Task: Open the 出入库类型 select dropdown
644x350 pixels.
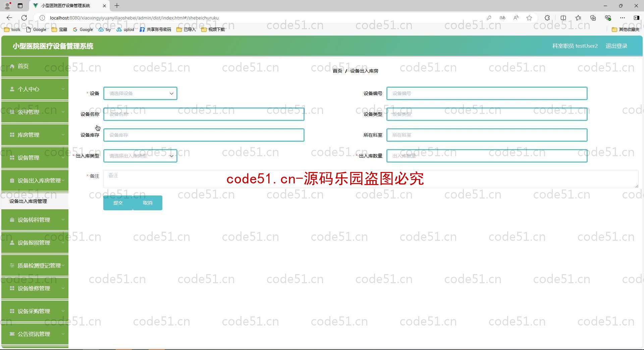Action: tap(140, 156)
